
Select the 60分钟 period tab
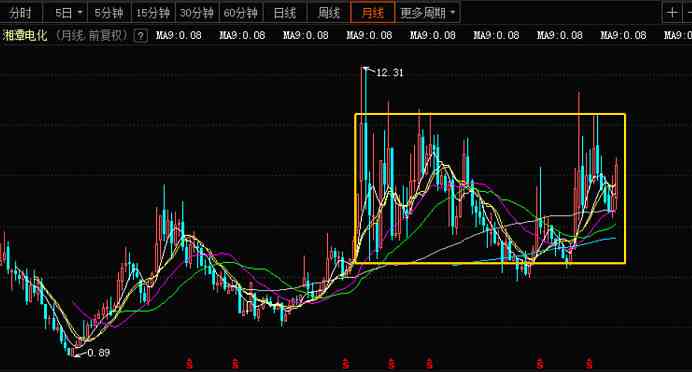[241, 12]
